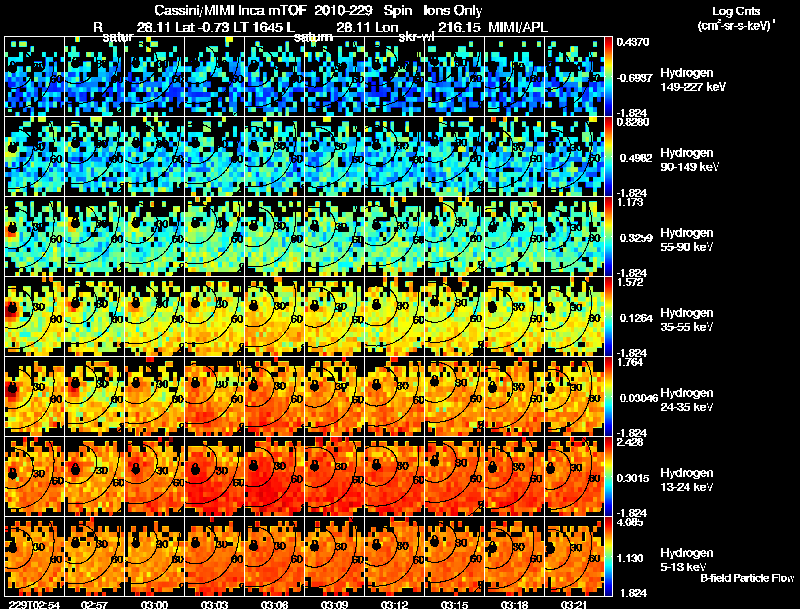Open the 149-227 keV image panel at 03:21
This screenshot has height=609, width=800.
click(574, 77)
